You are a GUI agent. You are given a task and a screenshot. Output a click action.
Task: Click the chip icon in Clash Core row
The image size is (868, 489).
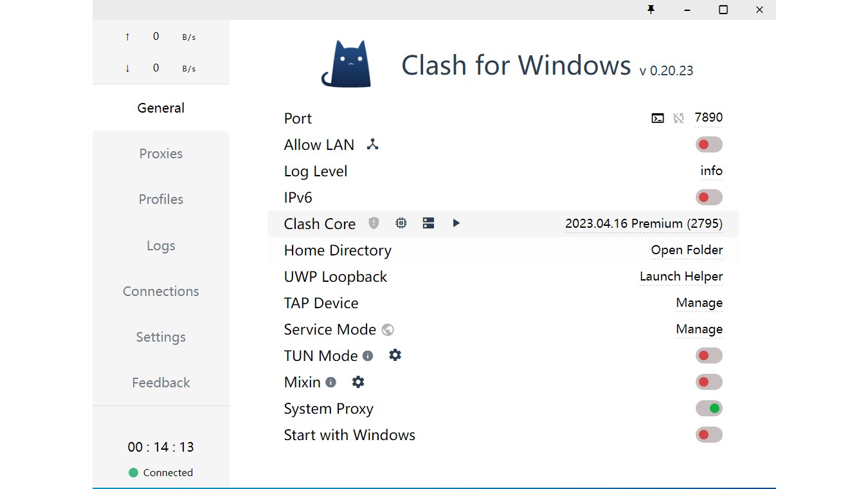pos(401,223)
